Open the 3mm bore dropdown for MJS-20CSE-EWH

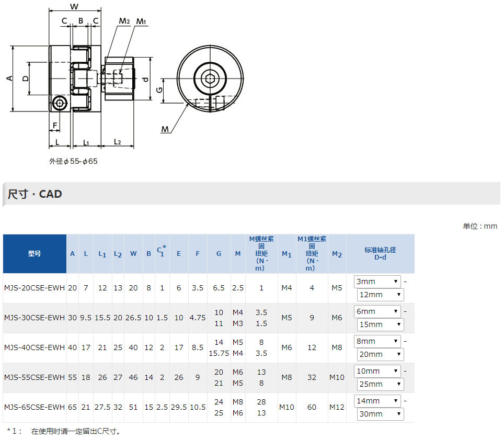pos(377,282)
